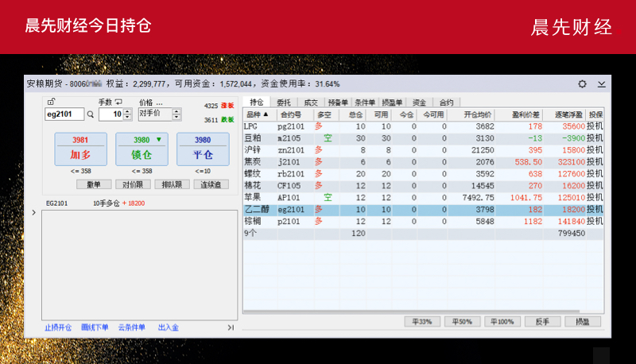Click the green triangle on 锁仓 button
Image resolution: width=636 pixels, height=364 pixels.
tap(158, 140)
